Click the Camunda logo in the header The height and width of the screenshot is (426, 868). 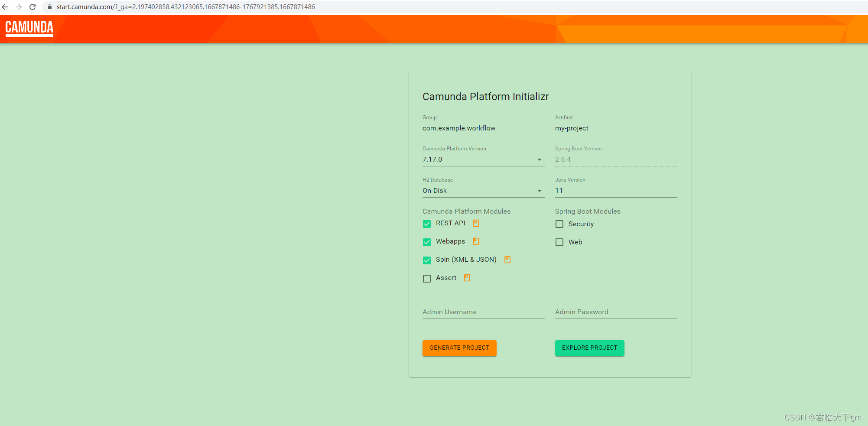(x=29, y=29)
